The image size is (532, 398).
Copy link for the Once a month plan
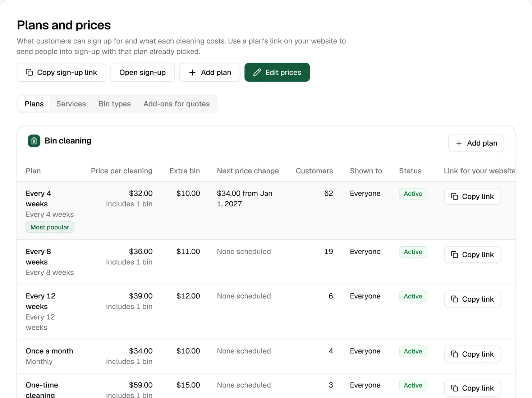click(x=472, y=354)
